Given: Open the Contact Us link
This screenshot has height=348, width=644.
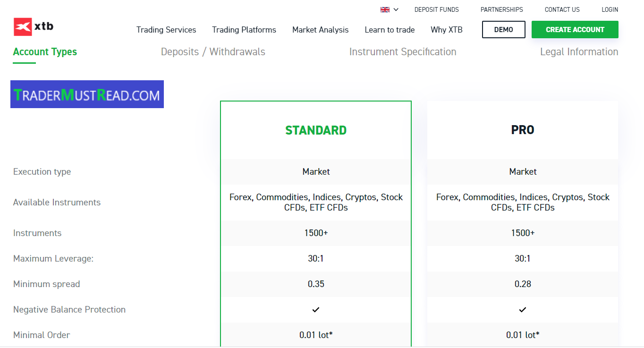Looking at the screenshot, I should click(562, 9).
